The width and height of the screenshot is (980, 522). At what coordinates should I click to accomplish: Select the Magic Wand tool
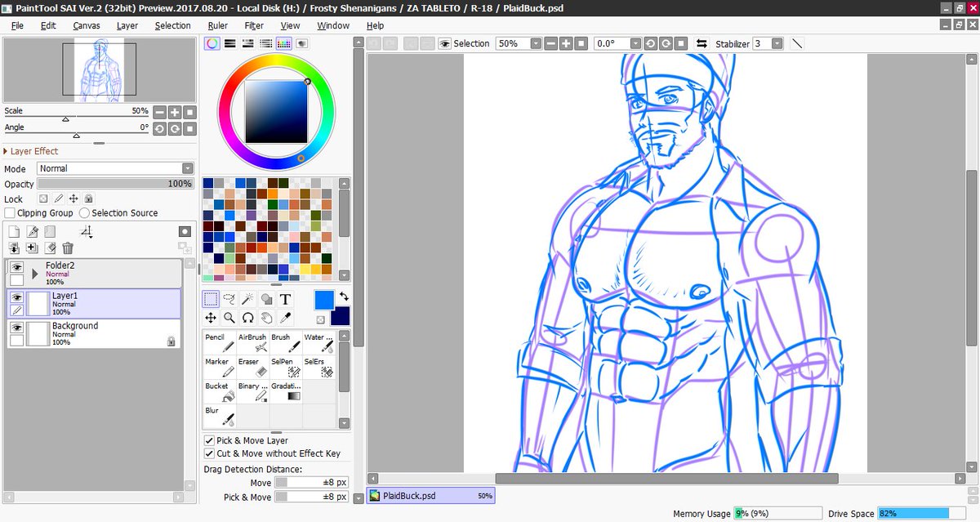click(x=248, y=299)
